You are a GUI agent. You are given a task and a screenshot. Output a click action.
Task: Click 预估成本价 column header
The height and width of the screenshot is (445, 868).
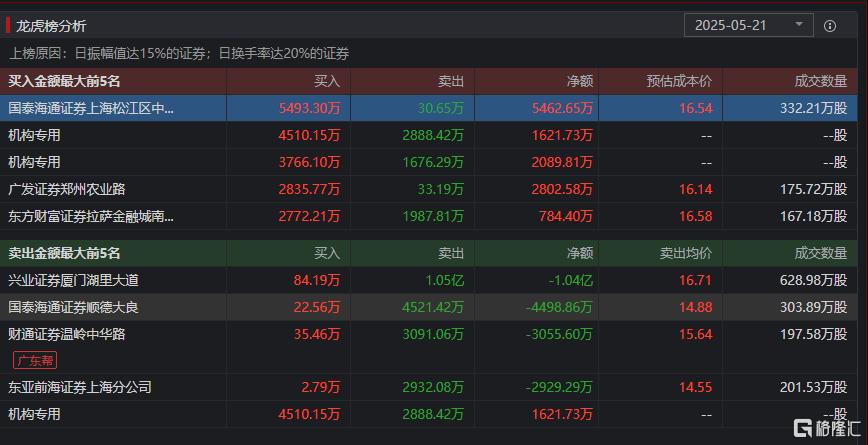pyautogui.click(x=679, y=81)
